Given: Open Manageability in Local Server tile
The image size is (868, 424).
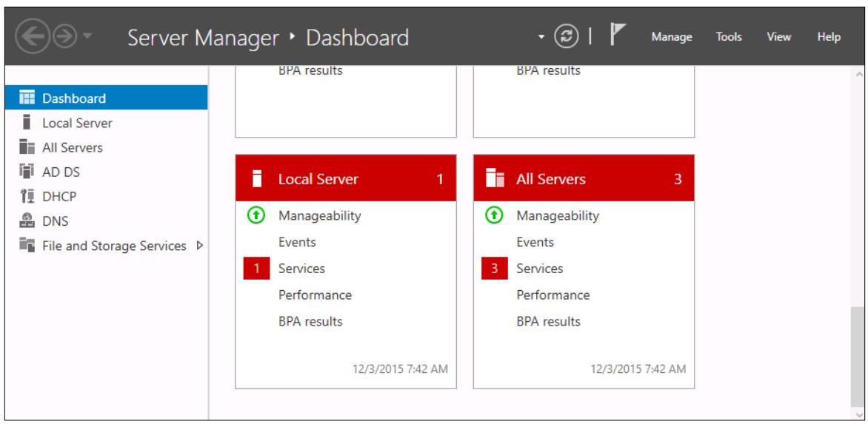Looking at the screenshot, I should (319, 215).
